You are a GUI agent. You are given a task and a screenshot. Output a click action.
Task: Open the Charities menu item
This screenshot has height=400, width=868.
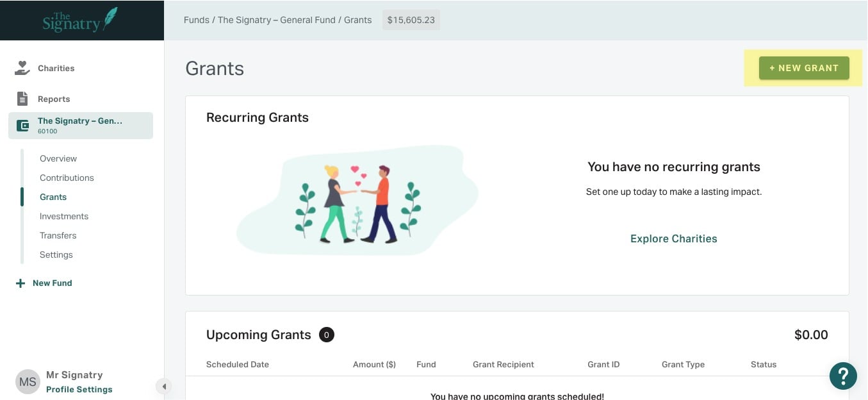tap(56, 68)
